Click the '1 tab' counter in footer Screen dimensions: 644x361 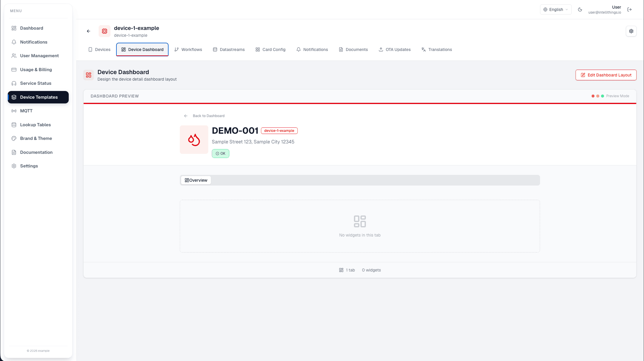347,270
